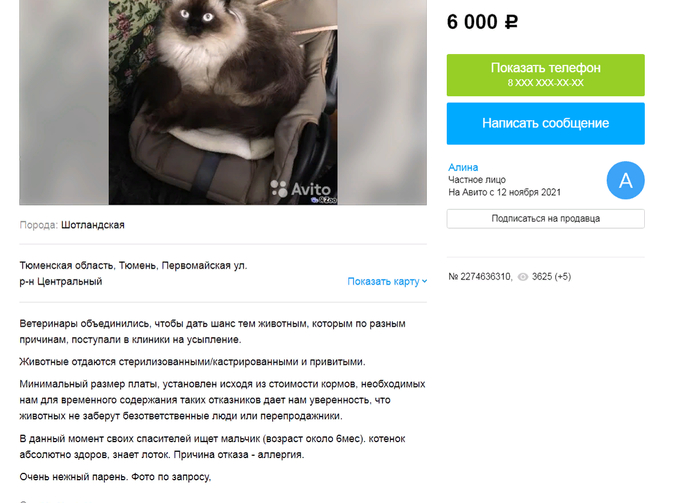The height and width of the screenshot is (503, 700).
Task: Click the view counter 3625 (+5)
Action: [x=551, y=277]
